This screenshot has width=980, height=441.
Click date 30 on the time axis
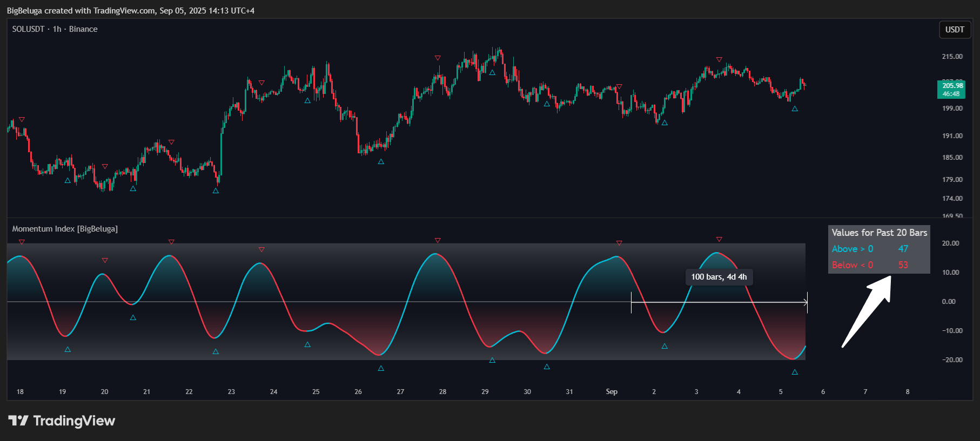pos(527,392)
